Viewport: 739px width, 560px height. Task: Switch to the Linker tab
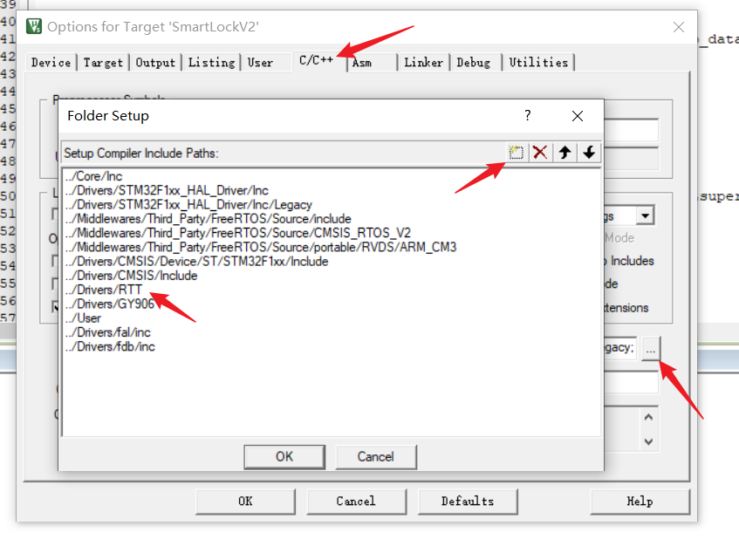click(423, 62)
